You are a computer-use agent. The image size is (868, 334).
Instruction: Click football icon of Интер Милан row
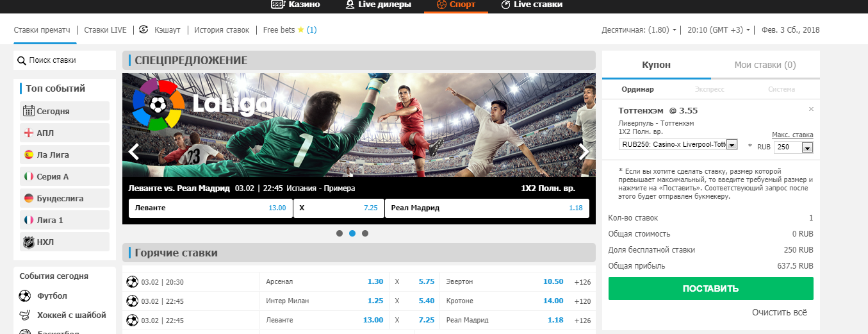coord(132,301)
